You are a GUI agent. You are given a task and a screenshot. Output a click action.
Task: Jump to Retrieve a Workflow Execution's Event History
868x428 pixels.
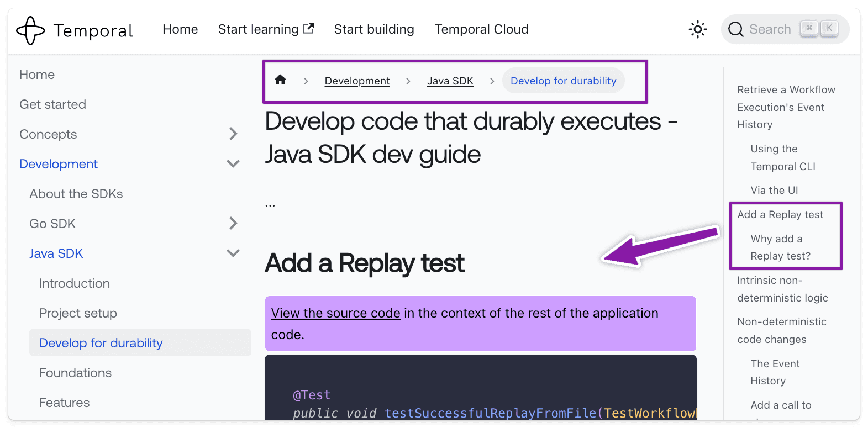786,107
